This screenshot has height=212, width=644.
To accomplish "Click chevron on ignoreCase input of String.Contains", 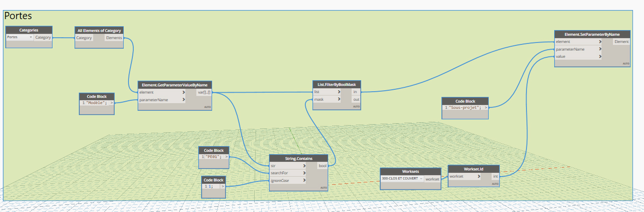I will tap(304, 180).
